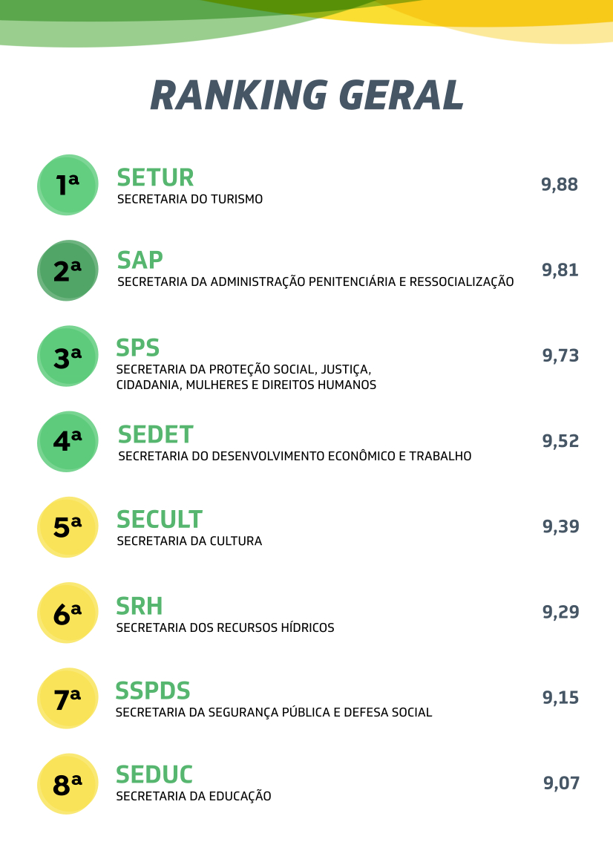The height and width of the screenshot is (868, 613).
Task: Click the yellow 8ª rank badge
Action: pos(68,784)
